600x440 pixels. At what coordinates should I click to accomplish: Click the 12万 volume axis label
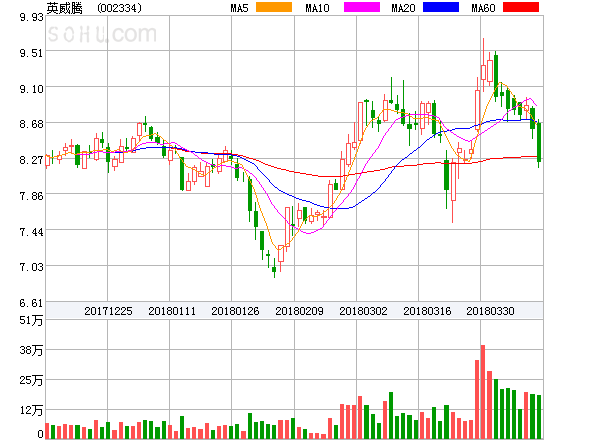[31, 411]
